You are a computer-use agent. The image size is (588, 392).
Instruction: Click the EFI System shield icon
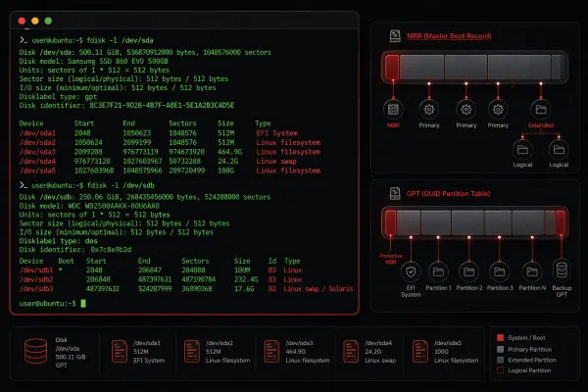pyautogui.click(x=411, y=271)
